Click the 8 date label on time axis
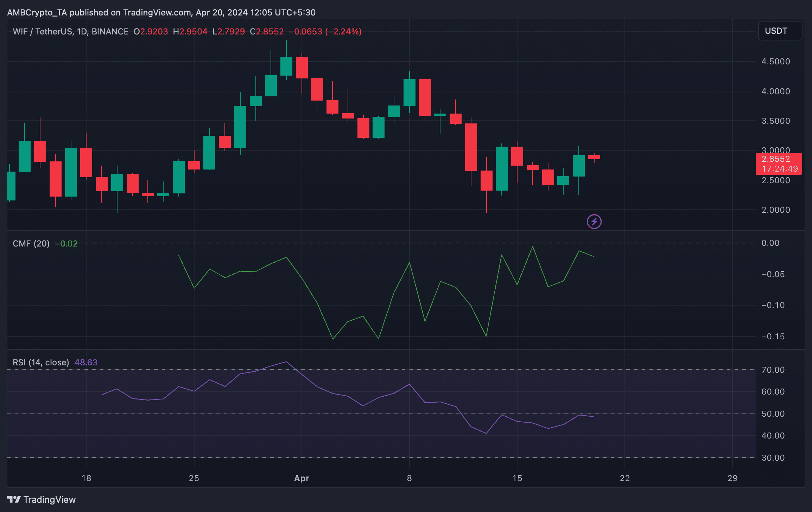This screenshot has width=812, height=512. point(409,478)
